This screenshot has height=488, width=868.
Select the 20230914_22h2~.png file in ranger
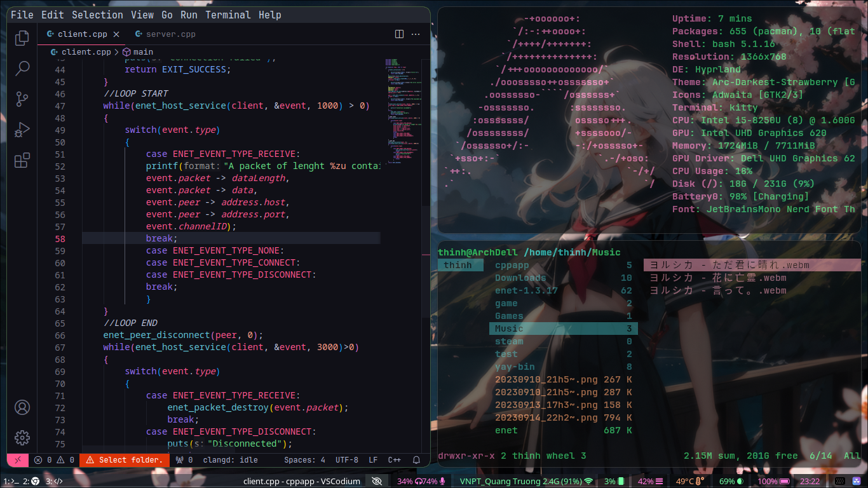(x=564, y=417)
